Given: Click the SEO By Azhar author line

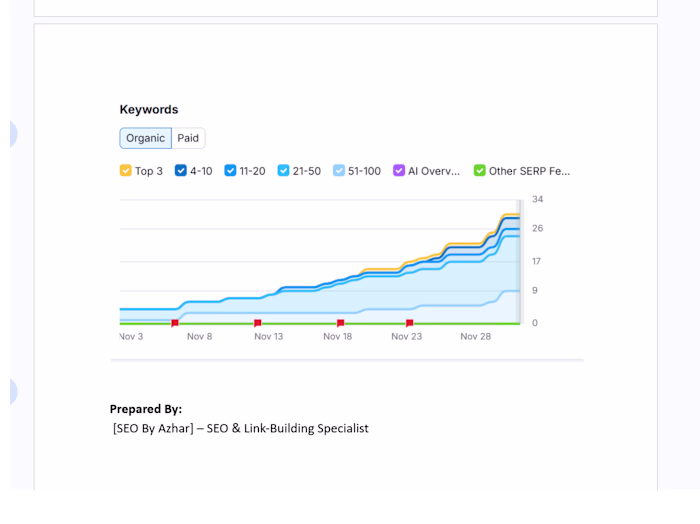Looking at the screenshot, I should (x=240, y=428).
